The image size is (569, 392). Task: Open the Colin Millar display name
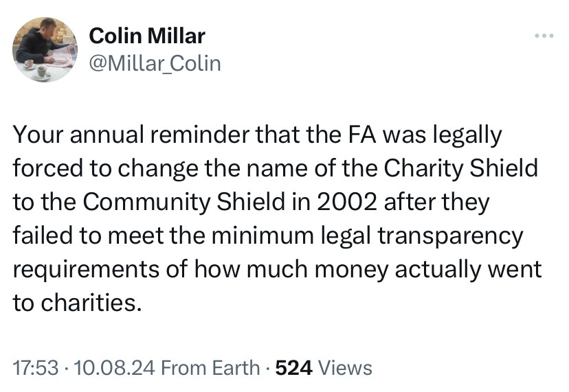pos(148,36)
